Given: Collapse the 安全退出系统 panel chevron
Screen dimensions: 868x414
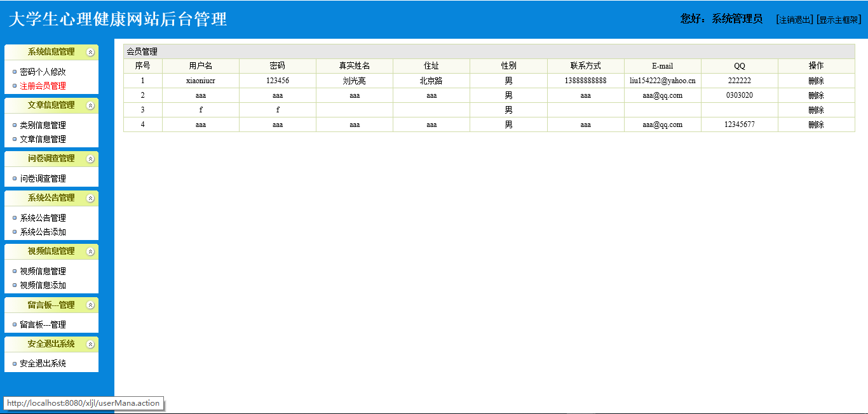Looking at the screenshot, I should [90, 344].
